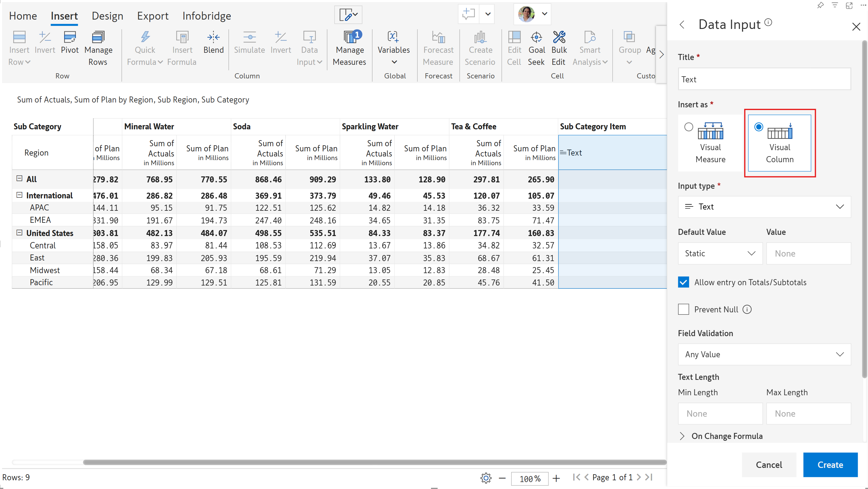
Task: Open the Export tab
Action: coord(152,16)
